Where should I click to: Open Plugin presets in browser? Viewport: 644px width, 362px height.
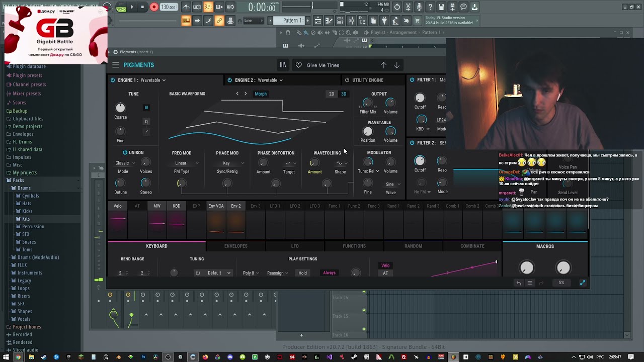pyautogui.click(x=27, y=75)
